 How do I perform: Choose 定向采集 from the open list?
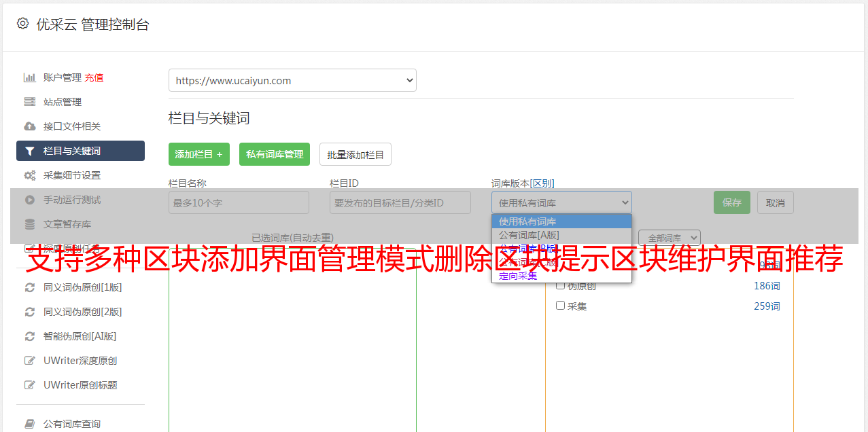tap(561, 276)
